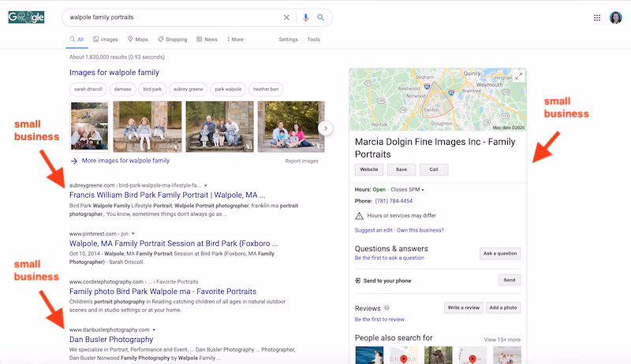Open the Google apps grid icon
631x364 pixels.
click(x=596, y=17)
